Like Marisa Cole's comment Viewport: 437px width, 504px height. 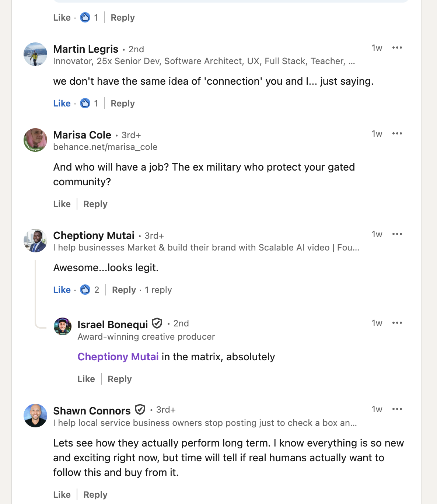coord(62,204)
